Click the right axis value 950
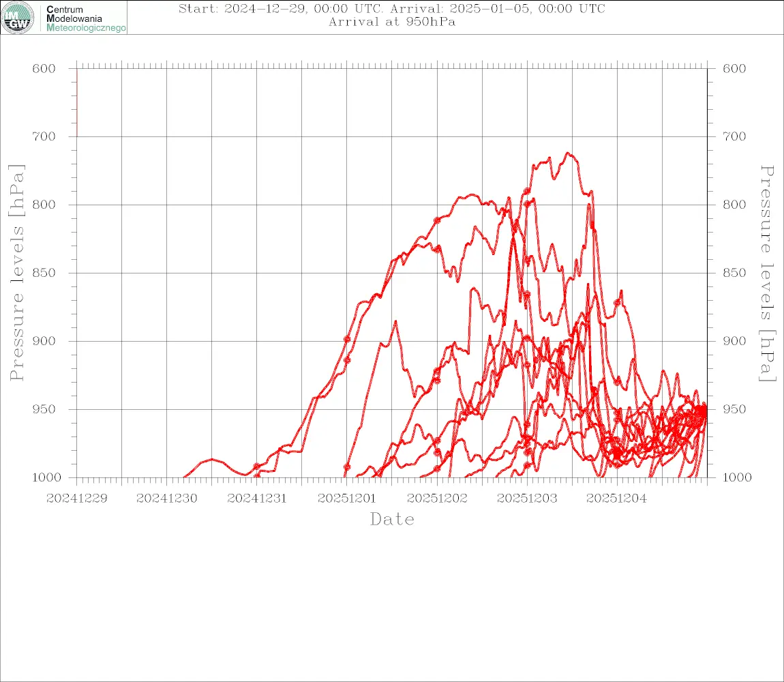The height and width of the screenshot is (682, 784). click(734, 409)
